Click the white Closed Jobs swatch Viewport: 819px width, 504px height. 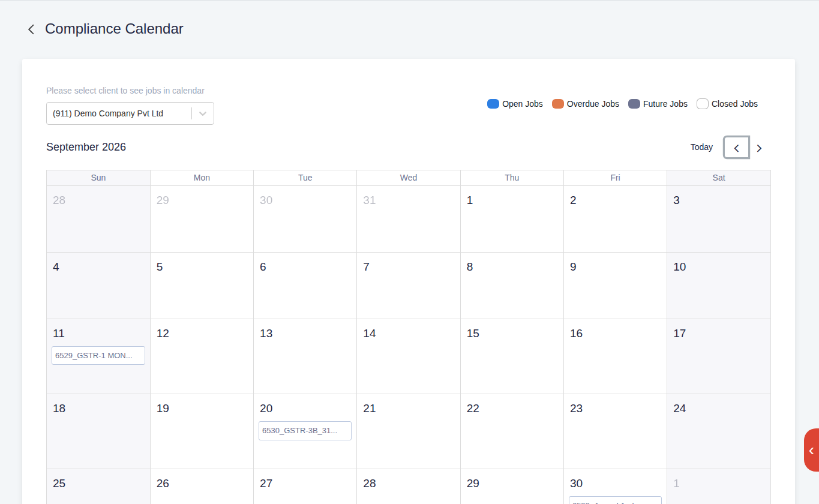coord(703,104)
